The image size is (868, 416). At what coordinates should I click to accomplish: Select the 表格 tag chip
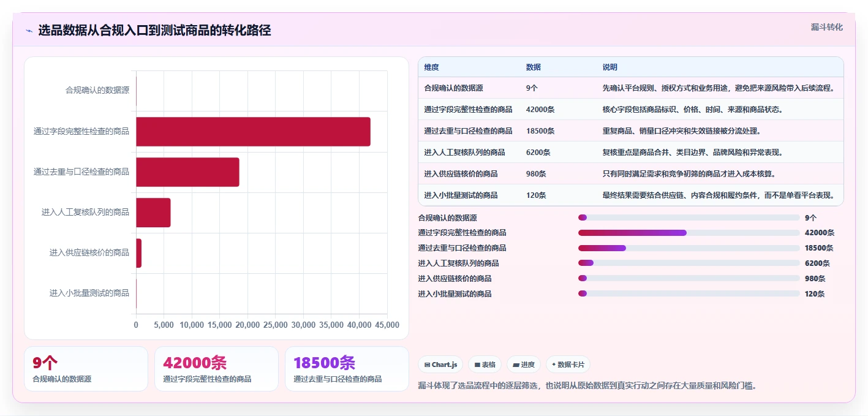coord(485,365)
